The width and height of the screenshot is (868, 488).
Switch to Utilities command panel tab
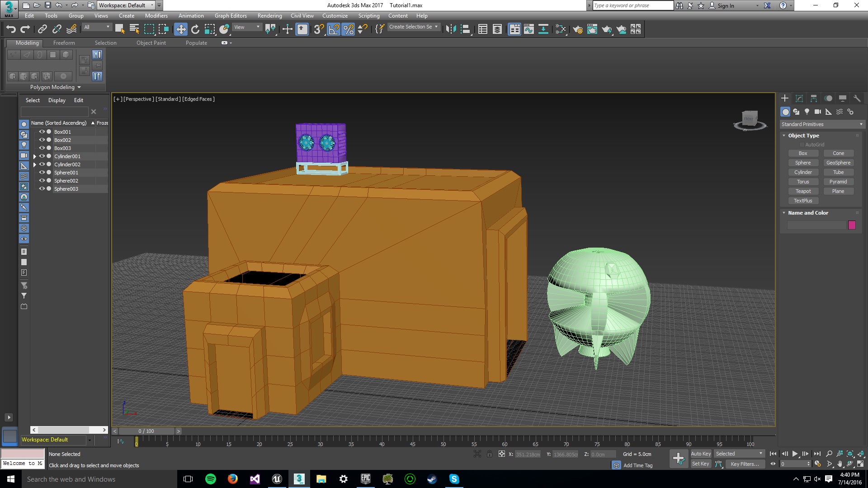(x=857, y=99)
